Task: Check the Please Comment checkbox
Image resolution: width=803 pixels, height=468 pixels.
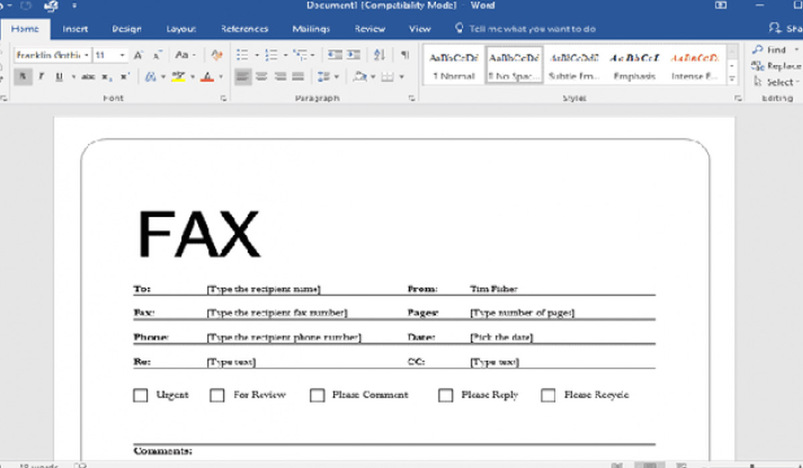Action: click(x=317, y=395)
